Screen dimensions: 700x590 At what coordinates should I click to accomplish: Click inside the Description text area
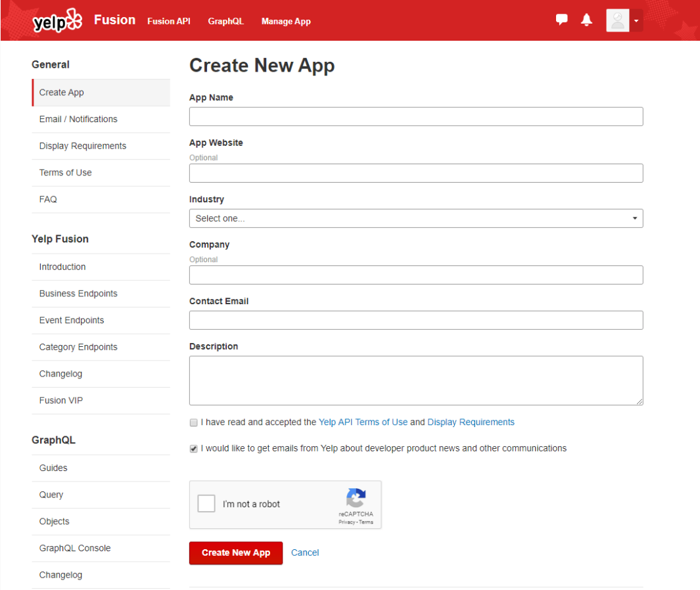point(416,380)
